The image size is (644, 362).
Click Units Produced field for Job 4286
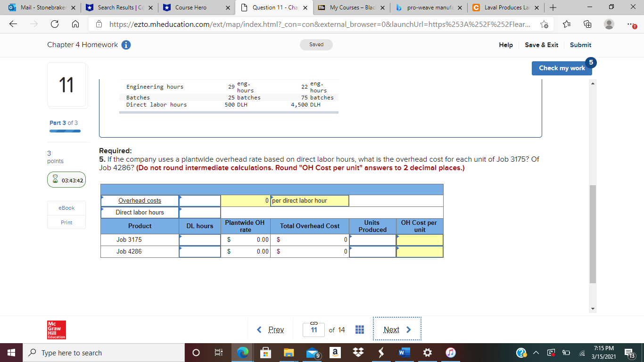373,252
